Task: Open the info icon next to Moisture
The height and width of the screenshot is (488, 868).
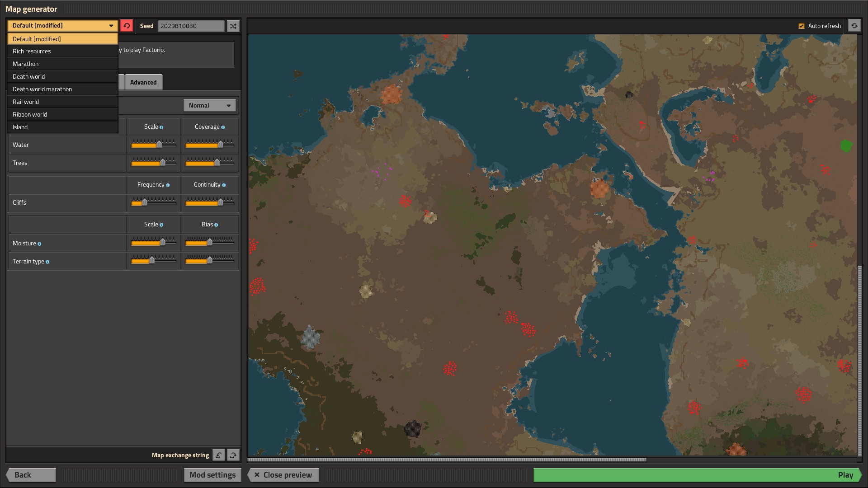Action: (x=39, y=244)
